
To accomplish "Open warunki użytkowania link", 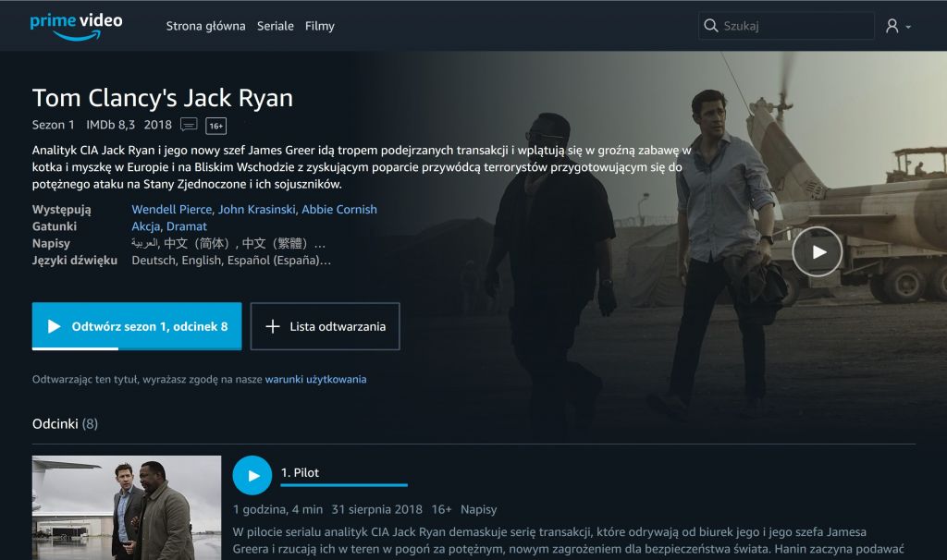I will click(315, 380).
